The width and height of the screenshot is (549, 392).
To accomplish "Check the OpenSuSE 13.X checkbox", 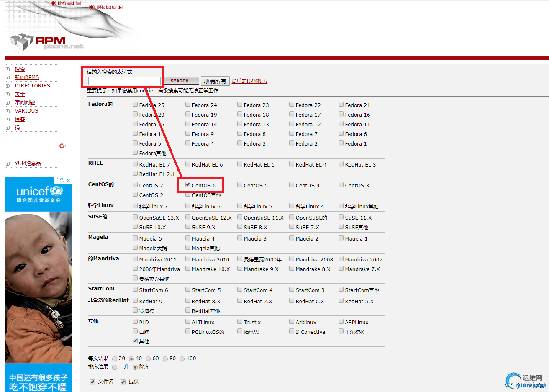I will coord(135,217).
